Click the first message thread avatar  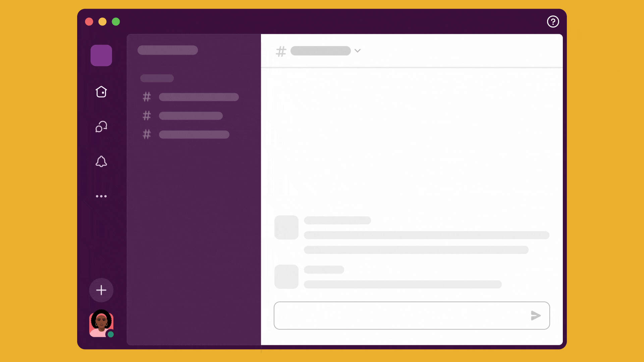click(286, 227)
